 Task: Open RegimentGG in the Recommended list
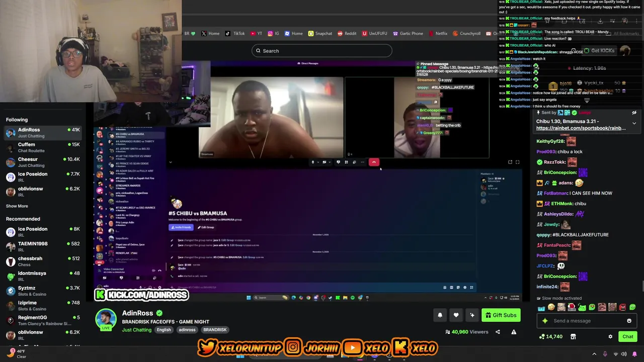(x=43, y=320)
